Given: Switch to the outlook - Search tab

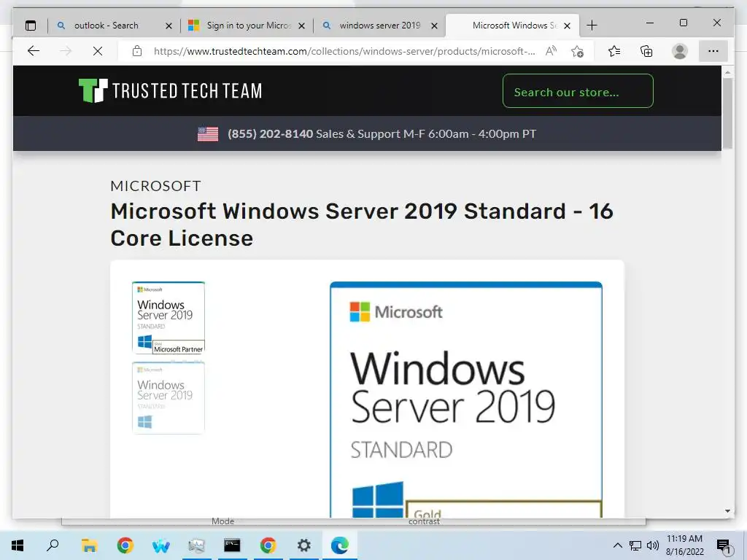Looking at the screenshot, I should pyautogui.click(x=114, y=26).
